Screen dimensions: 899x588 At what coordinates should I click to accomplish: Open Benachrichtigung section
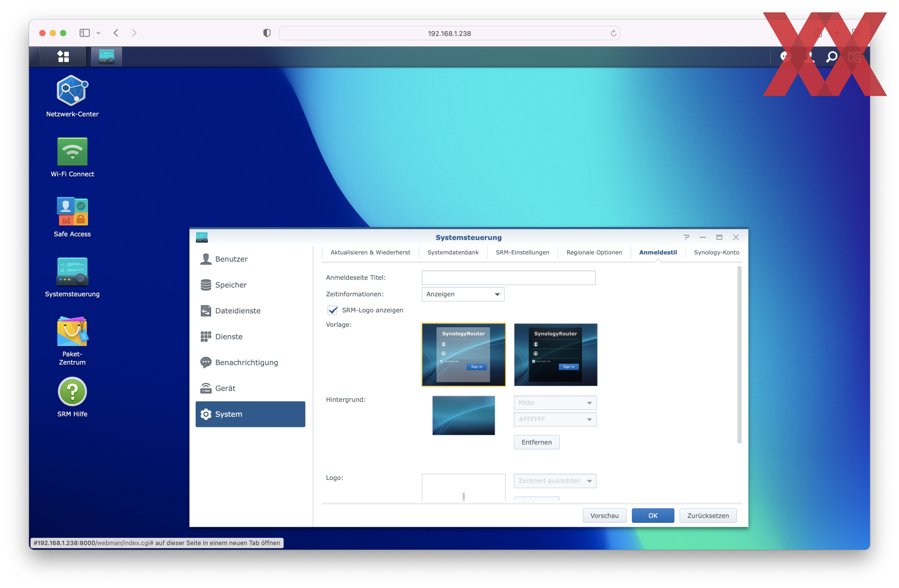(x=251, y=362)
